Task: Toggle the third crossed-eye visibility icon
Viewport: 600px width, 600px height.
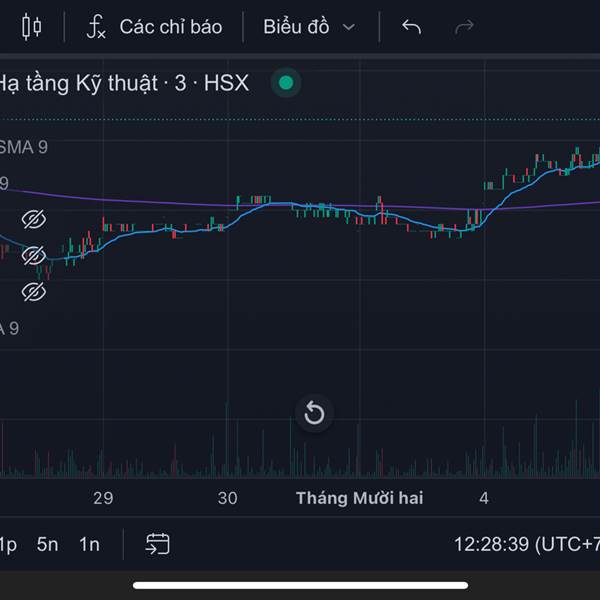Action: (x=34, y=292)
